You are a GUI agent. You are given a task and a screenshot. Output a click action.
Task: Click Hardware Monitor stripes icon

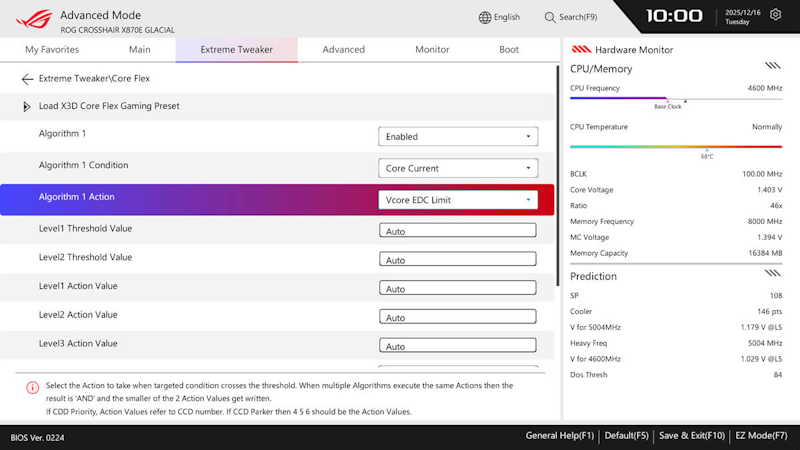click(x=581, y=49)
